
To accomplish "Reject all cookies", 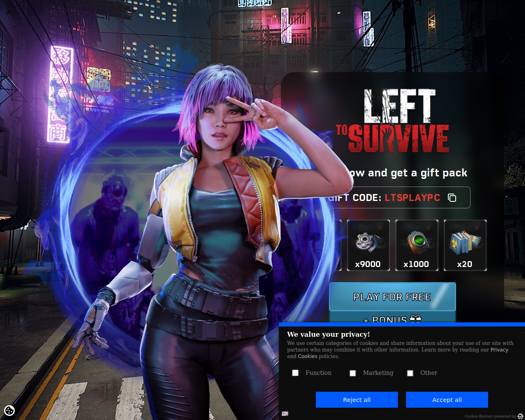I will click(x=357, y=399).
